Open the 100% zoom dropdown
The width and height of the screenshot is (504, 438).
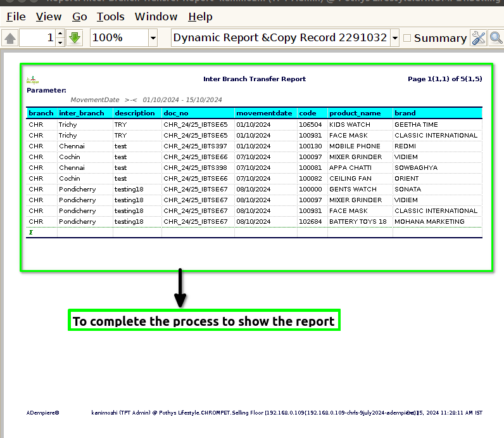point(153,38)
